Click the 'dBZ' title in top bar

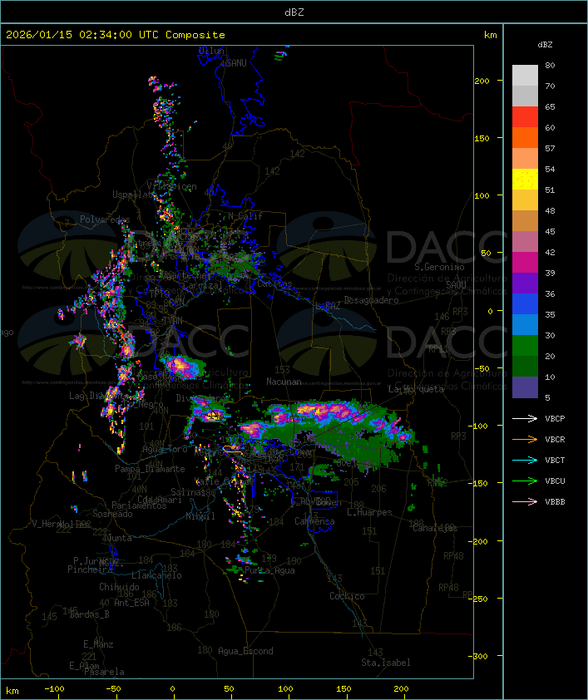click(294, 12)
